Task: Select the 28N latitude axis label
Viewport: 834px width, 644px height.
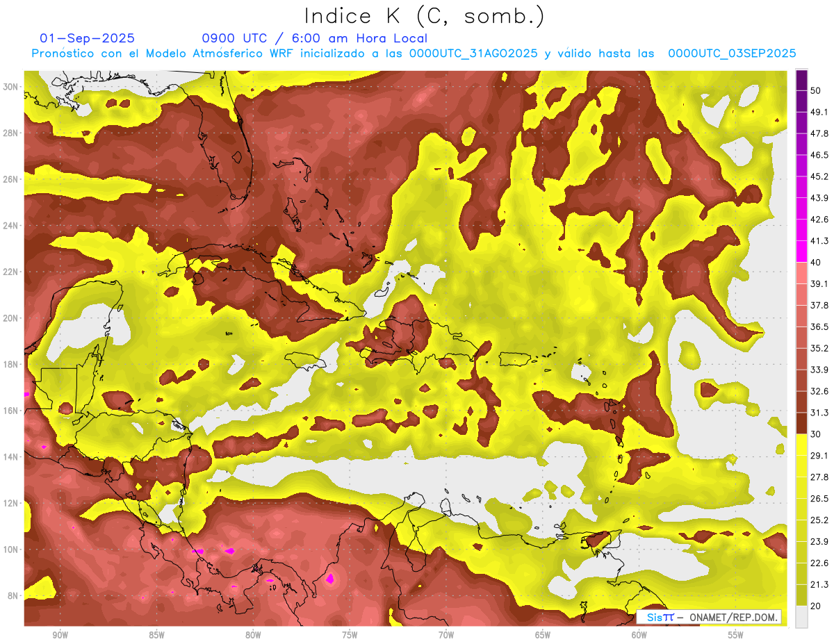Action: (x=10, y=133)
